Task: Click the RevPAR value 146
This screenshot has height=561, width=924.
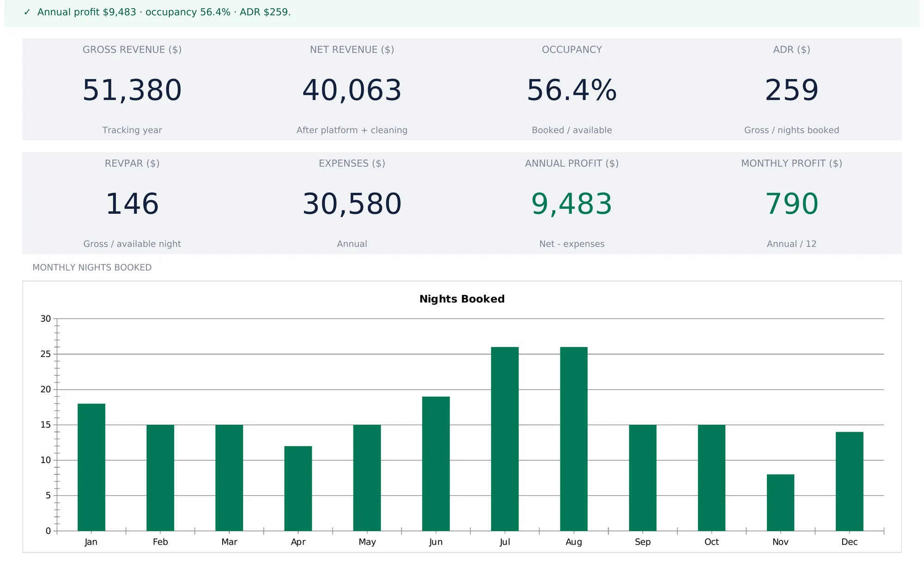Action: [x=132, y=204]
